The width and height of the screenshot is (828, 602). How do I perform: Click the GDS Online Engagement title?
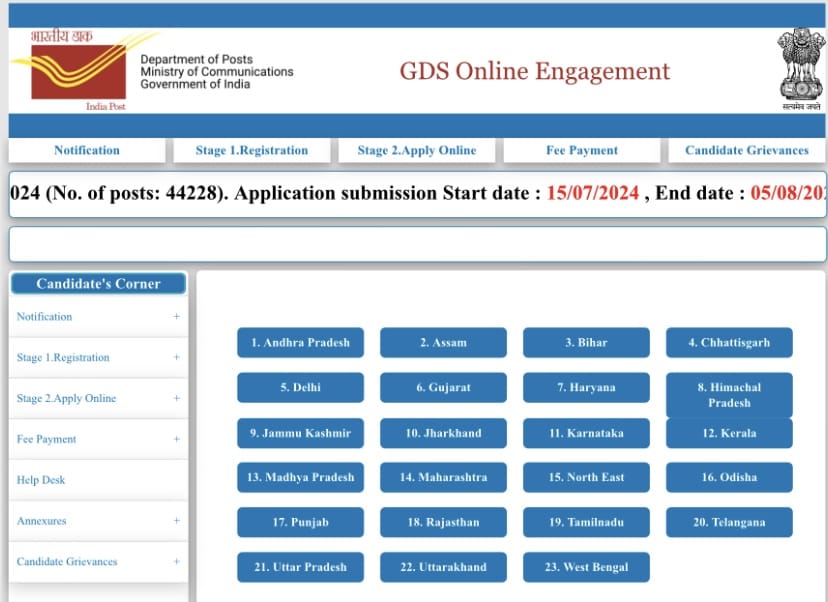click(x=534, y=71)
